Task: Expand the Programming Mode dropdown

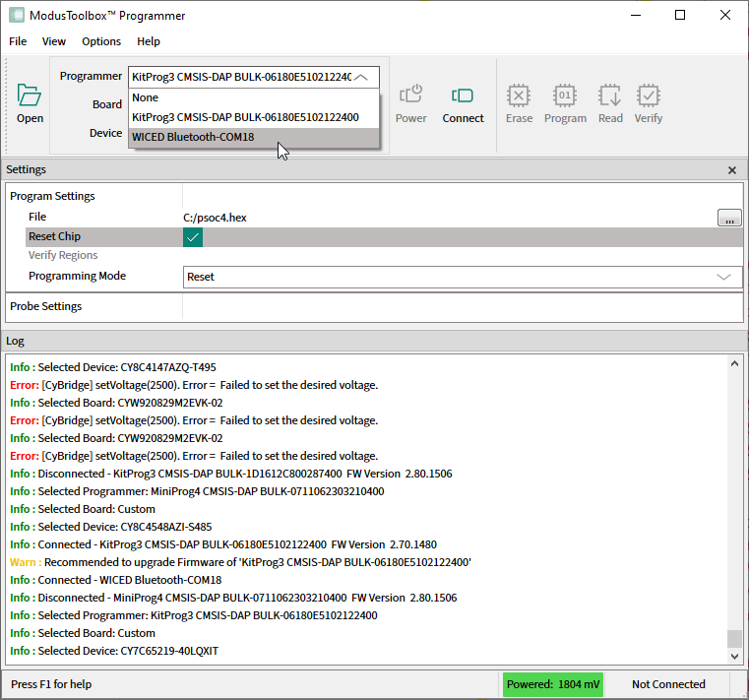Action: (x=728, y=278)
